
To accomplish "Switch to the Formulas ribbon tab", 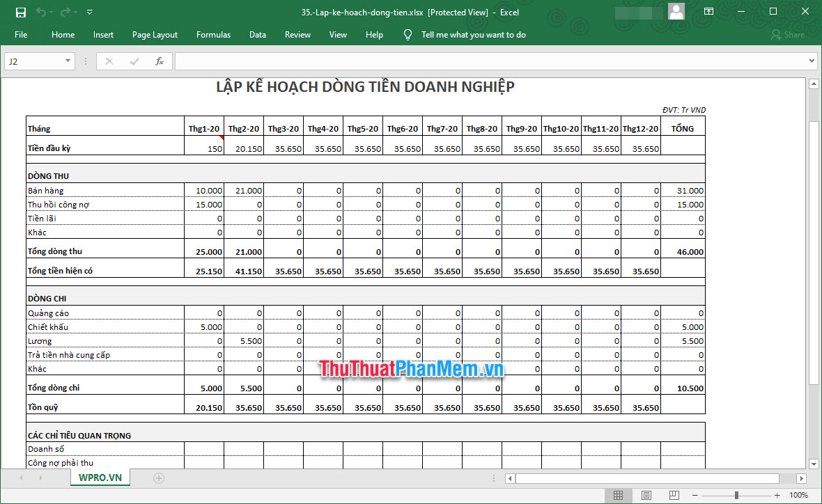I will tap(213, 34).
